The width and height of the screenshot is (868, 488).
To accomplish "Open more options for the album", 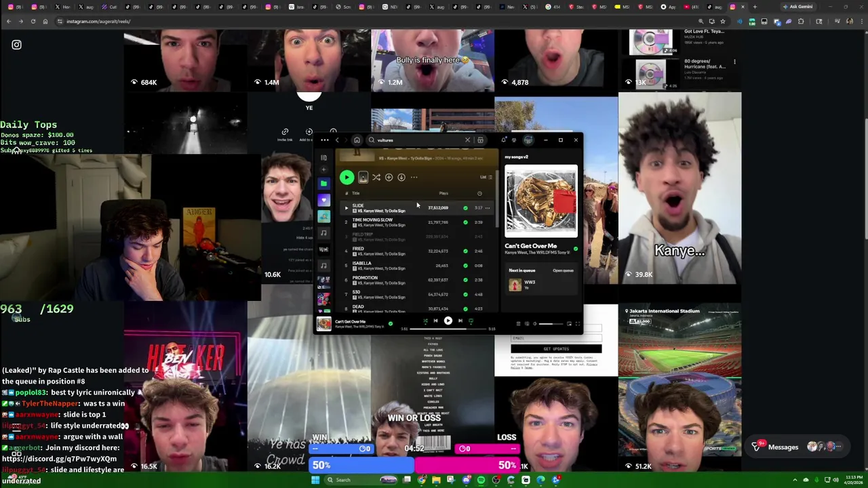I will click(414, 177).
